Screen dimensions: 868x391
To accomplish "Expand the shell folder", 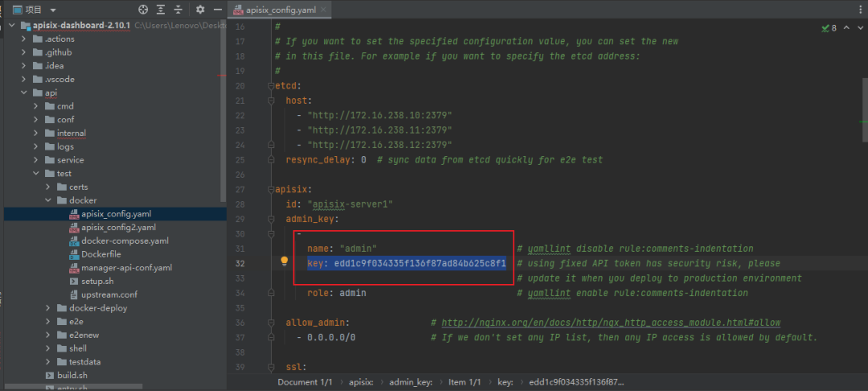I will pos(47,348).
